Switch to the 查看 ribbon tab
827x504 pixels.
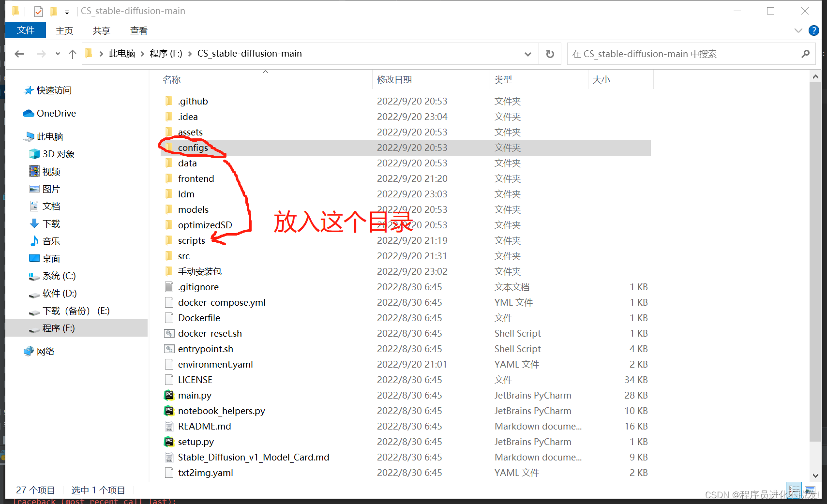click(139, 30)
